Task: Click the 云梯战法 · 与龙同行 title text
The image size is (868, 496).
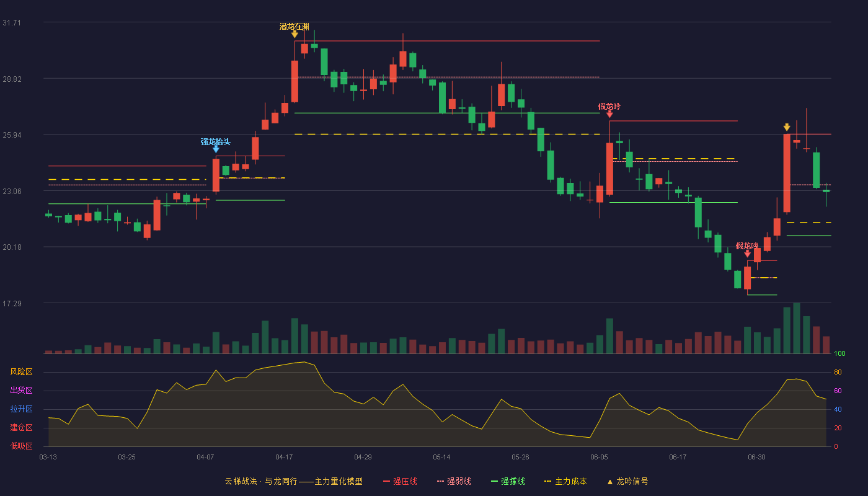Action: tap(261, 481)
